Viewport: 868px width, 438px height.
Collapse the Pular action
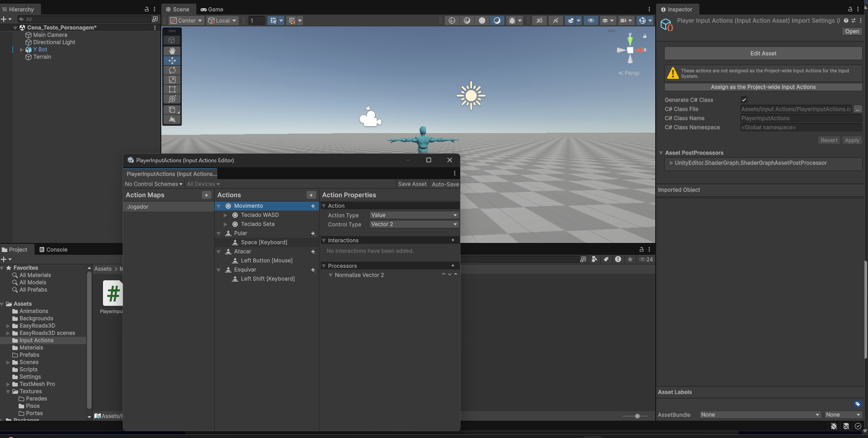point(218,233)
